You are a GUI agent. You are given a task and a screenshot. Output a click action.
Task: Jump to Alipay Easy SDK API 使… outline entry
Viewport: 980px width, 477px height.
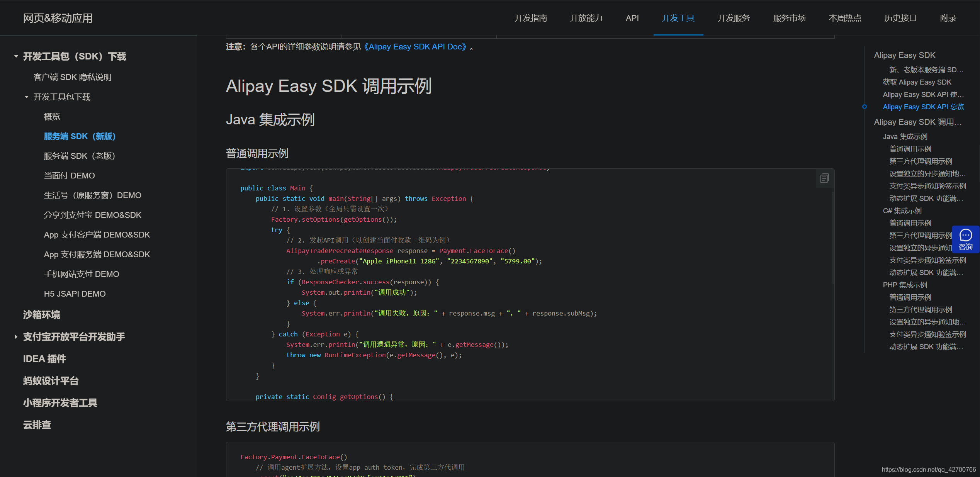[x=923, y=95]
